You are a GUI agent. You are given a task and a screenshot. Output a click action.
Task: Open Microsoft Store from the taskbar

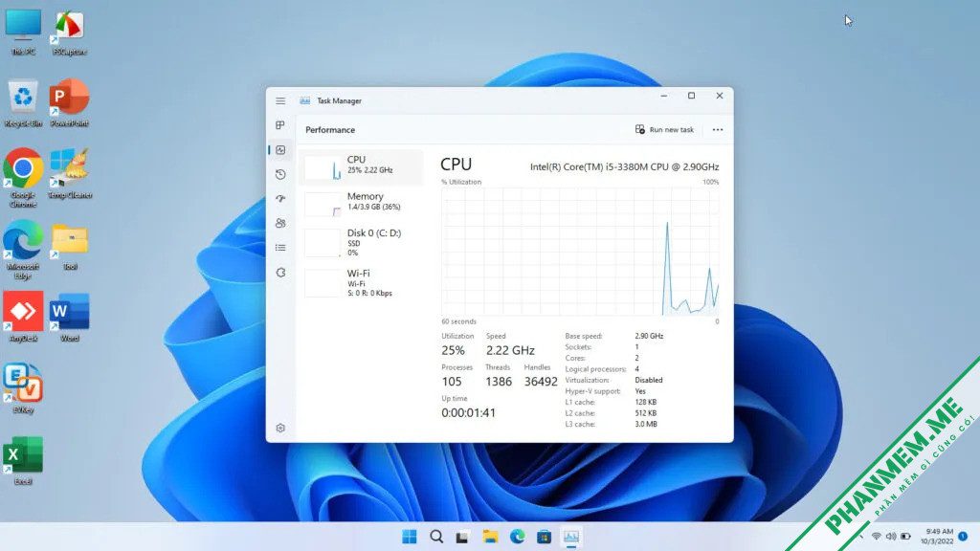pyautogui.click(x=544, y=537)
